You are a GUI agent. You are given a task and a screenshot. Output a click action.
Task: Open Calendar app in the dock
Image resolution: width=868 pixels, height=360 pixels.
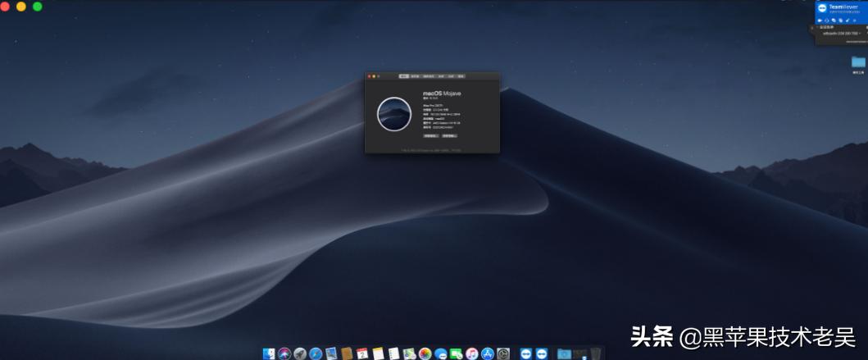click(362, 353)
